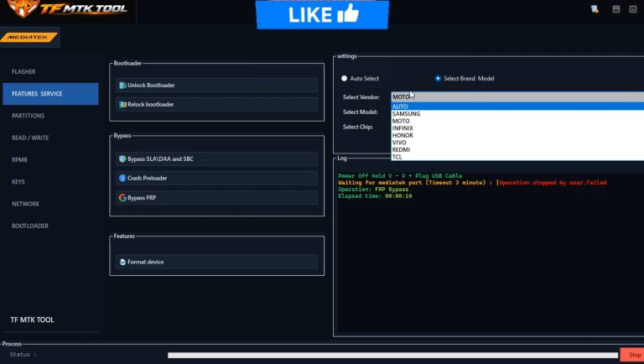644x364 pixels.
Task: Open NETWORK section in sidebar
Action: coord(25,204)
